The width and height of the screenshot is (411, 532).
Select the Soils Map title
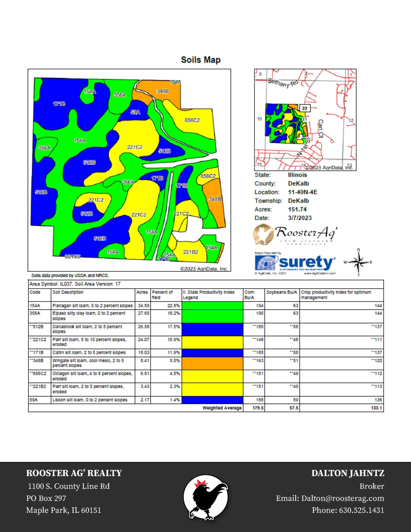201,60
